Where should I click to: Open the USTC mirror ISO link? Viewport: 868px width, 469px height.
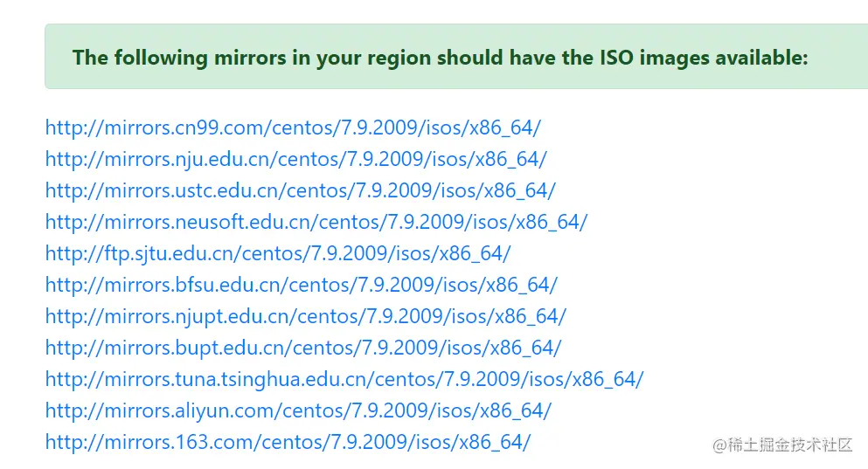click(300, 190)
